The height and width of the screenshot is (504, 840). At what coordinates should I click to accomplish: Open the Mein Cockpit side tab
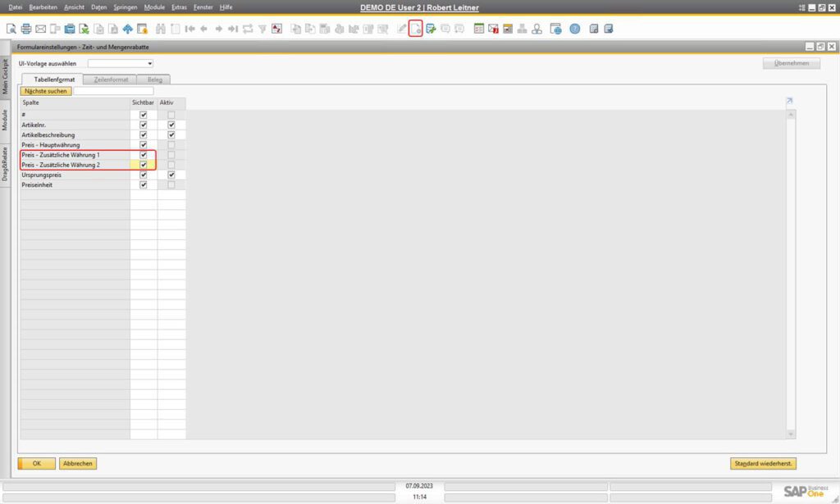(5, 76)
